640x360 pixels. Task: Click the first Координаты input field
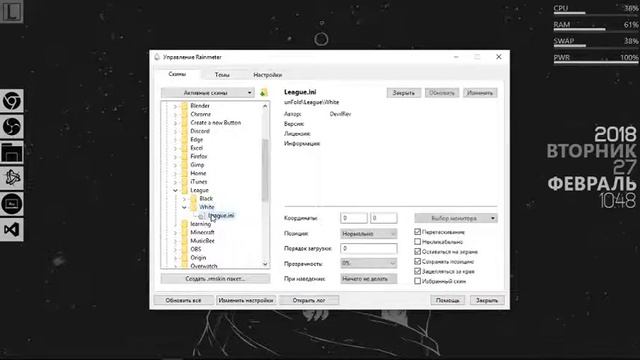pos(353,218)
